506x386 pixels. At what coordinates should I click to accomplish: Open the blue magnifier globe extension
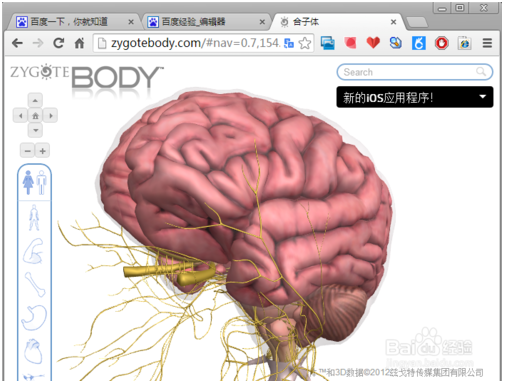coord(396,43)
